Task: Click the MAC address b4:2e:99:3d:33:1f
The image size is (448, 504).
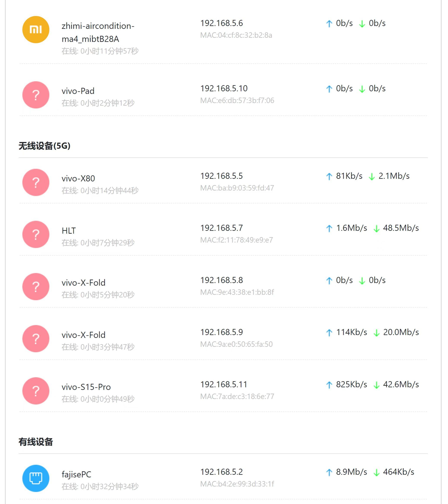Action: [237, 484]
